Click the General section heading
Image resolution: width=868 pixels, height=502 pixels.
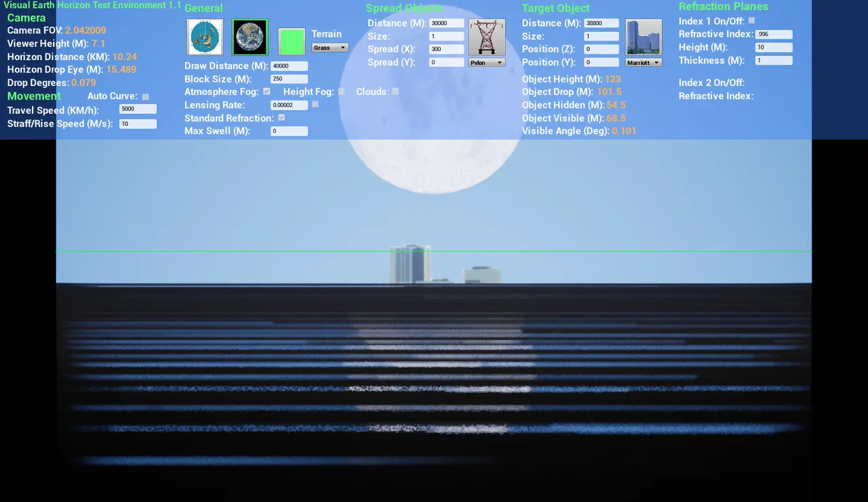pyautogui.click(x=203, y=8)
